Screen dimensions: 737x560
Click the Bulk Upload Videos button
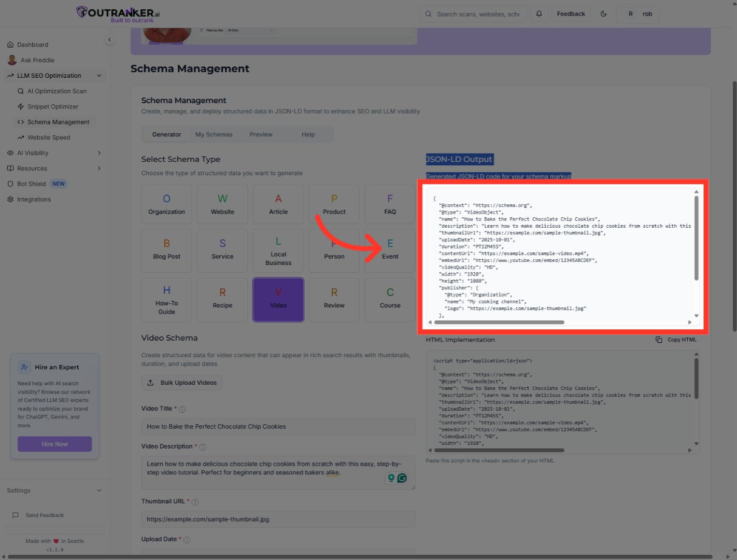click(181, 383)
